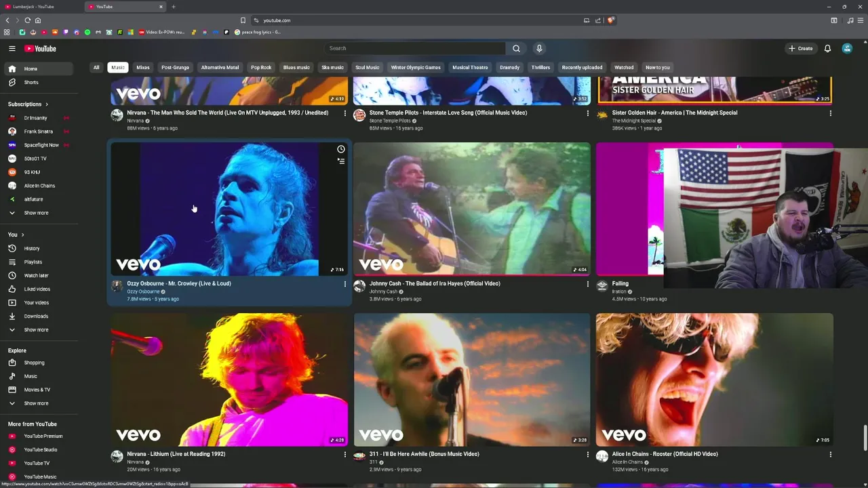The image size is (868, 488).
Task: Open Music under Explore
Action: 39,376
